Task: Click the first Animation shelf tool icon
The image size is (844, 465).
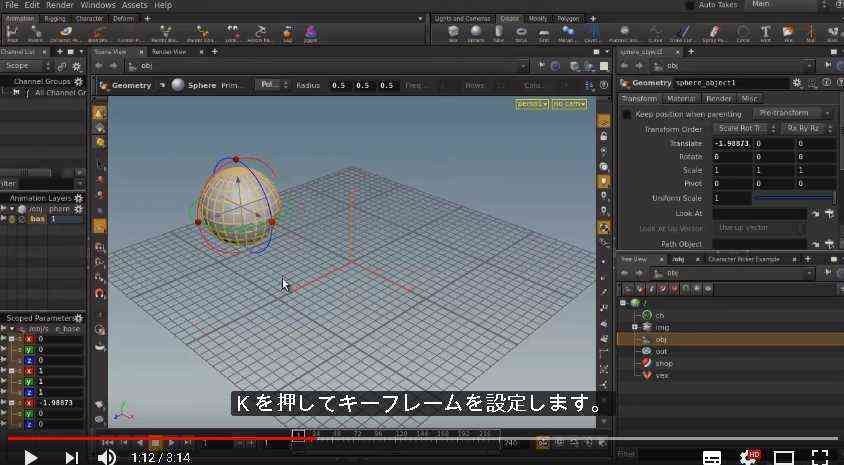Action: [12, 33]
